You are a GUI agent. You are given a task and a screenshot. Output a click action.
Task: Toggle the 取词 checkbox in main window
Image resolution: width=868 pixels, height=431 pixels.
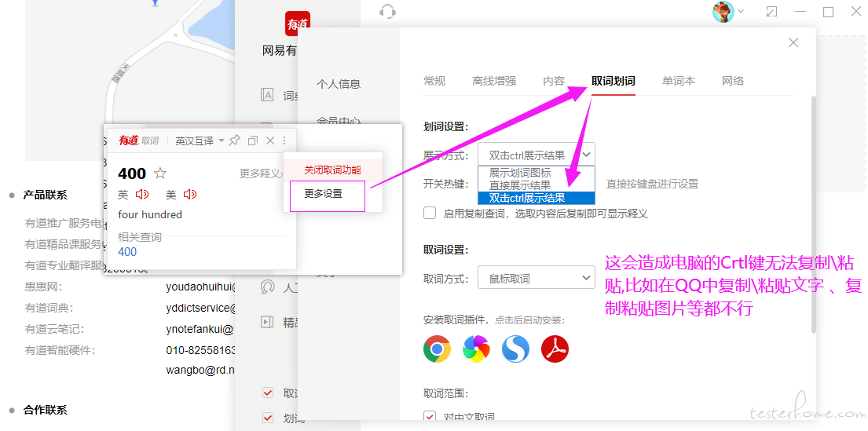point(268,393)
